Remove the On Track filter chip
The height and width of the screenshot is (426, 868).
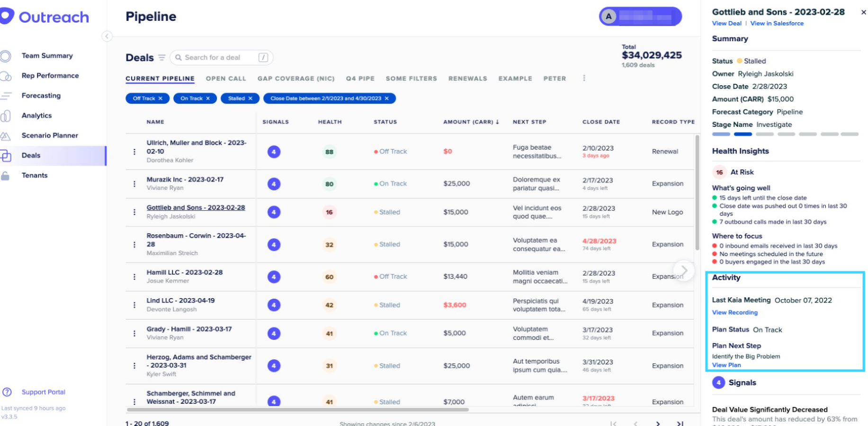(x=208, y=98)
